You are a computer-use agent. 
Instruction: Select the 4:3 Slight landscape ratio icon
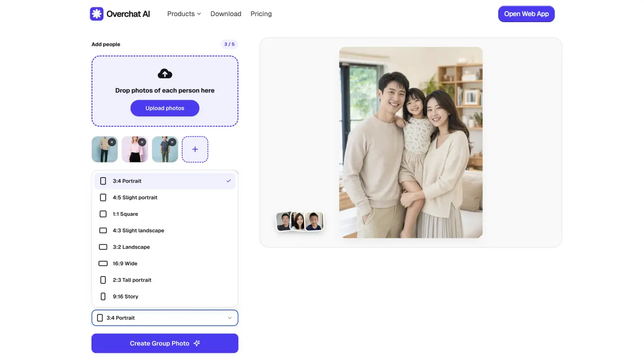(103, 230)
